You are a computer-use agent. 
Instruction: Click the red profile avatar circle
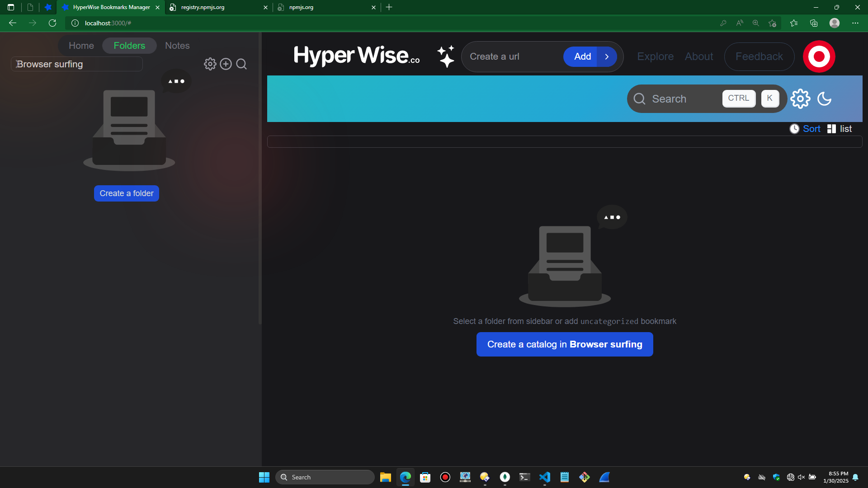[819, 56]
